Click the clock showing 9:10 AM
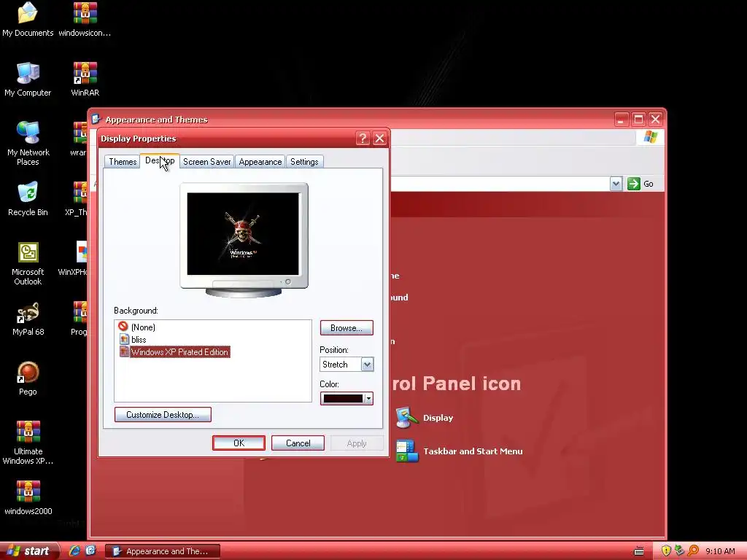Viewport: 747px width, 560px height. [720, 551]
